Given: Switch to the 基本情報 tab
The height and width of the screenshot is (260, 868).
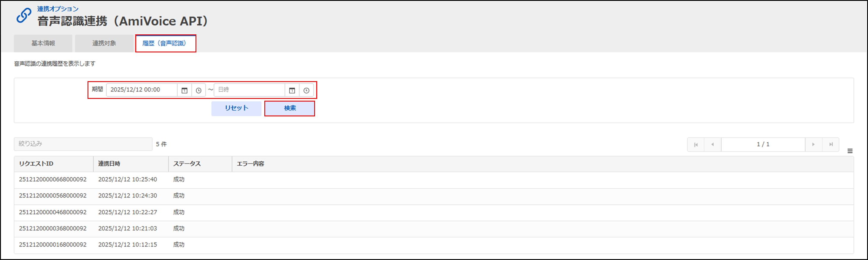Looking at the screenshot, I should pos(43,44).
